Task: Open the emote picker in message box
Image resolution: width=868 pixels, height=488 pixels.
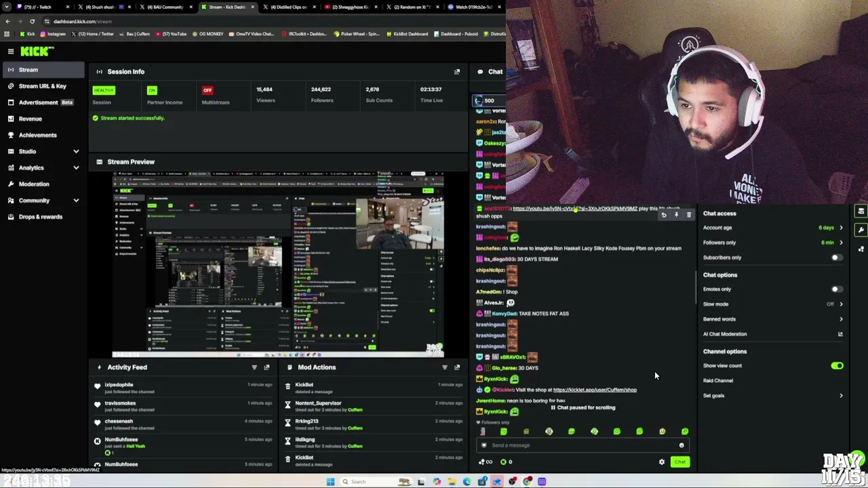Action: click(x=682, y=445)
